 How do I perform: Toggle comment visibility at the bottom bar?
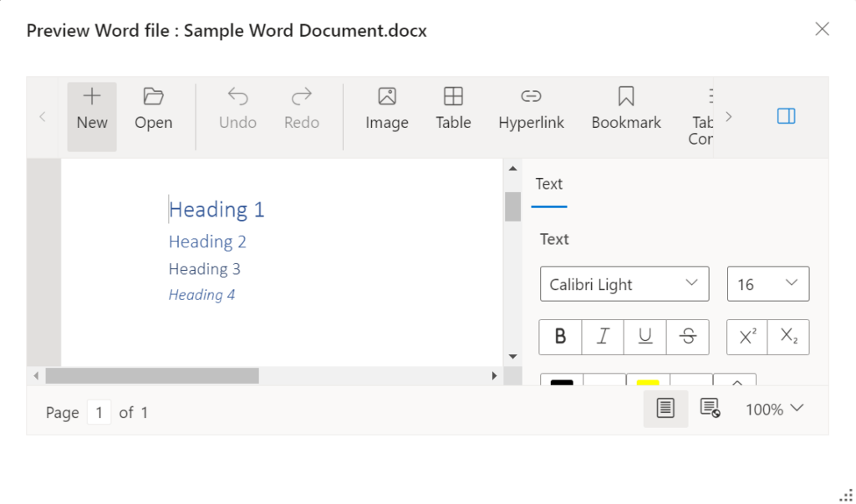(708, 409)
